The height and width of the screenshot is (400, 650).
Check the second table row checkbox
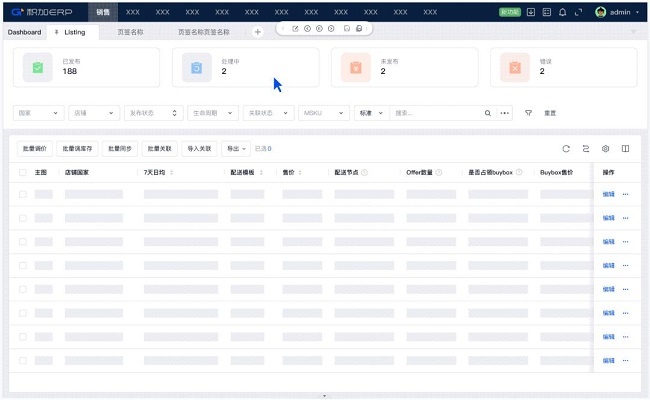tap(23, 217)
